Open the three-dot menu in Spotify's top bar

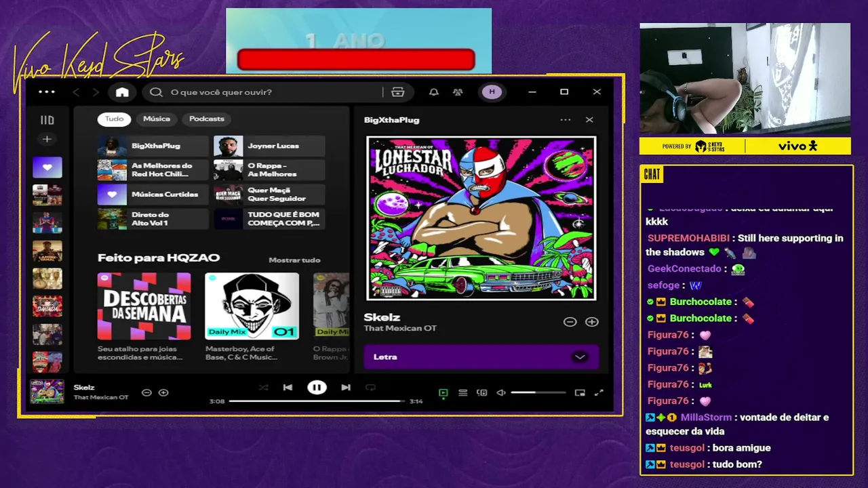coord(47,91)
